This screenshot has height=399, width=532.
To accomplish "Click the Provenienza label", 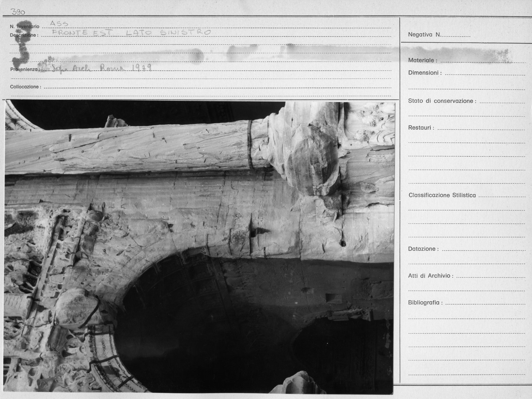I will pos(25,69).
